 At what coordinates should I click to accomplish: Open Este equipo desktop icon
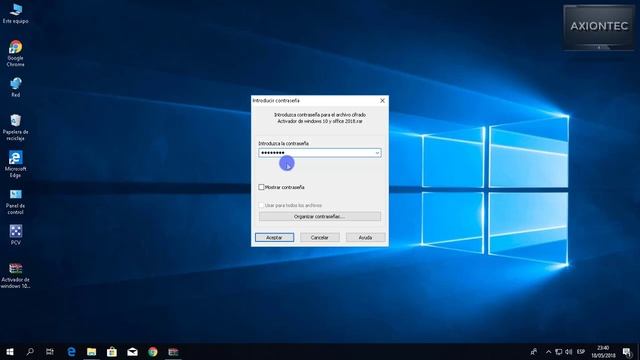pos(16,13)
